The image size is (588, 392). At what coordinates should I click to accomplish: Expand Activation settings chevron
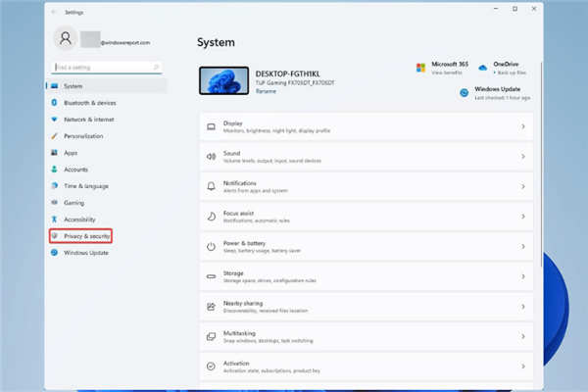tap(522, 367)
